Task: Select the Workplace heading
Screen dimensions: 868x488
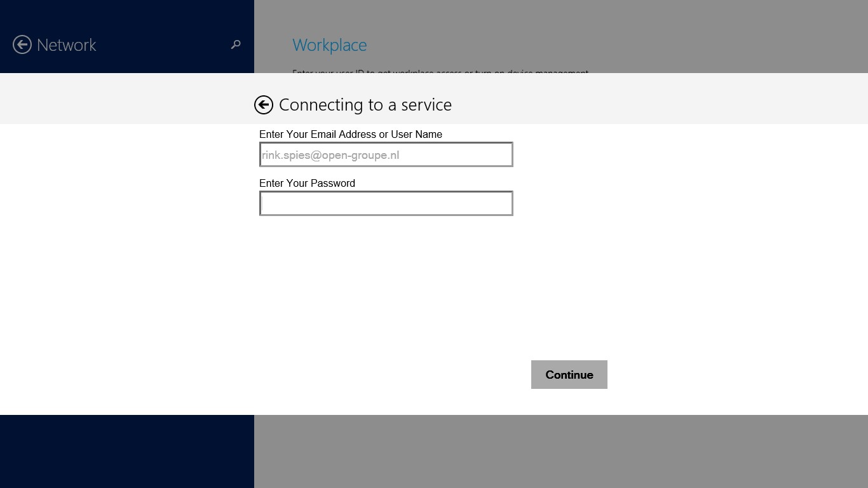Action: [x=329, y=45]
